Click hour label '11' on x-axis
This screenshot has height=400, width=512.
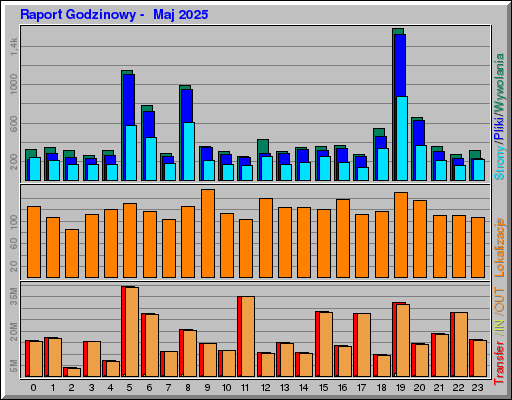pos(245,388)
